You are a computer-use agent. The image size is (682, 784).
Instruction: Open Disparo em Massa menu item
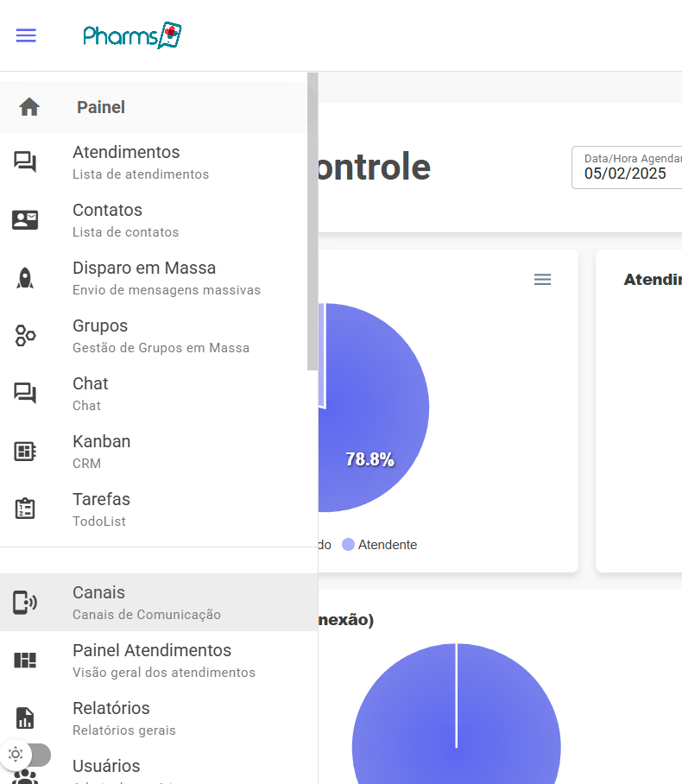[154, 278]
